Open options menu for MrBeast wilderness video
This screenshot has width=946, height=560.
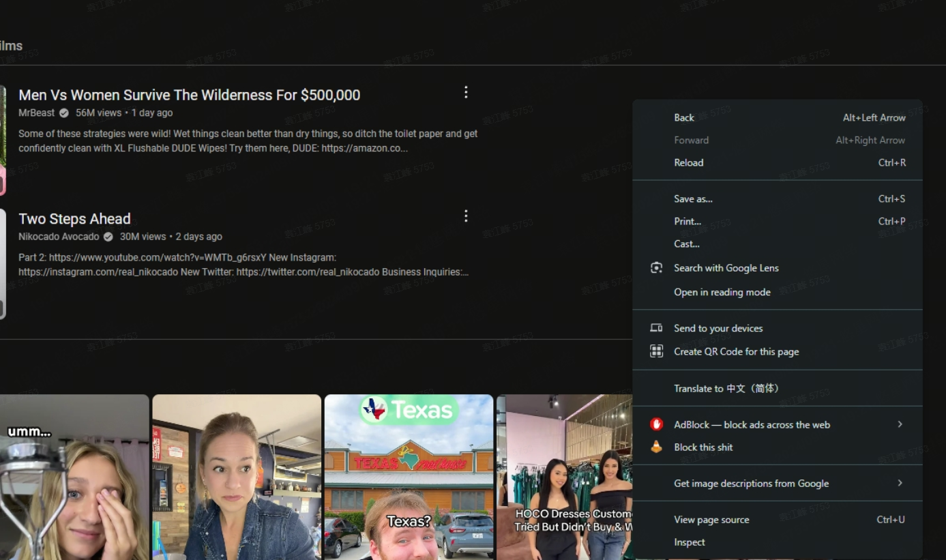(466, 92)
